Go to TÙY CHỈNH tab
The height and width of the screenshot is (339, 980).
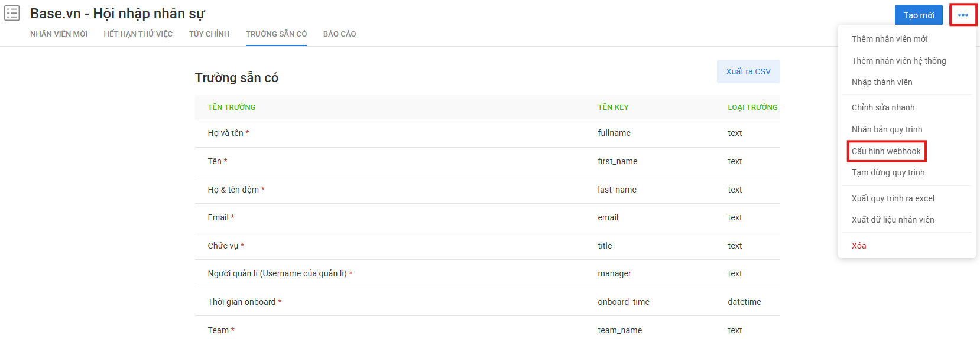pos(209,34)
